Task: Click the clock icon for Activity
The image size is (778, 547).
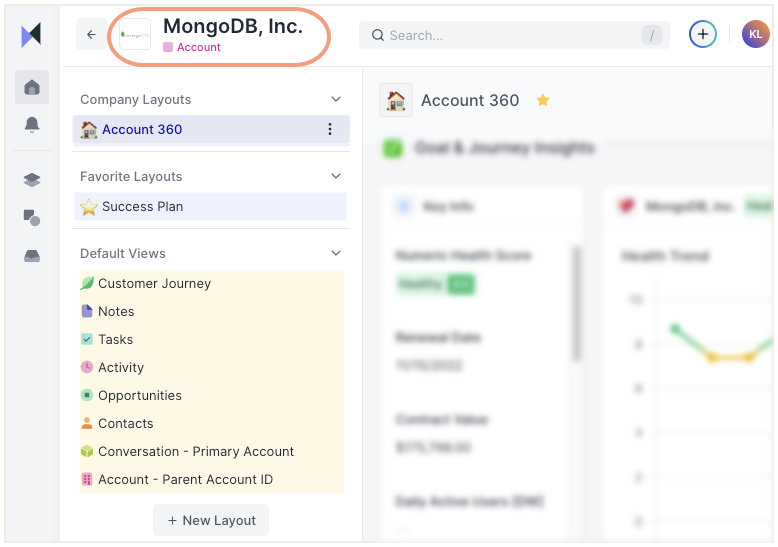Action: point(87,367)
